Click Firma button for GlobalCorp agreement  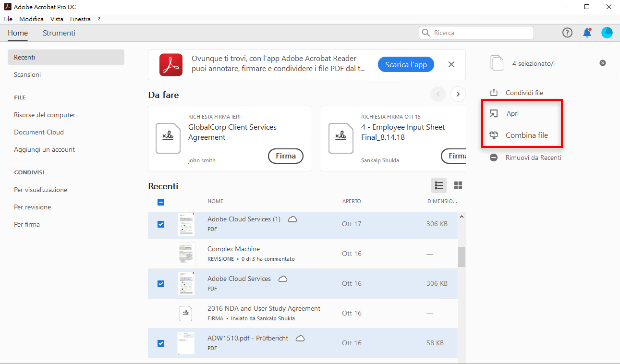(286, 156)
